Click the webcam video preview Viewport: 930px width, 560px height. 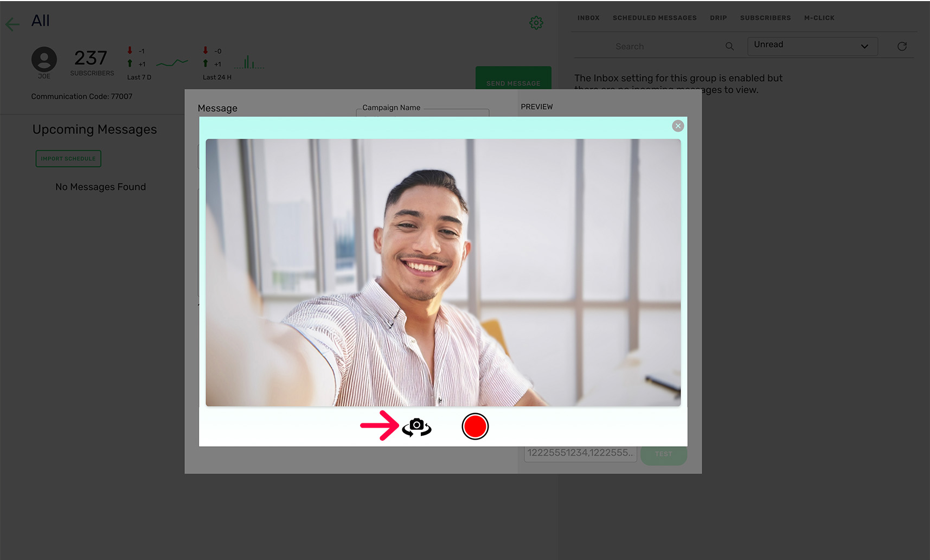pyautogui.click(x=442, y=272)
